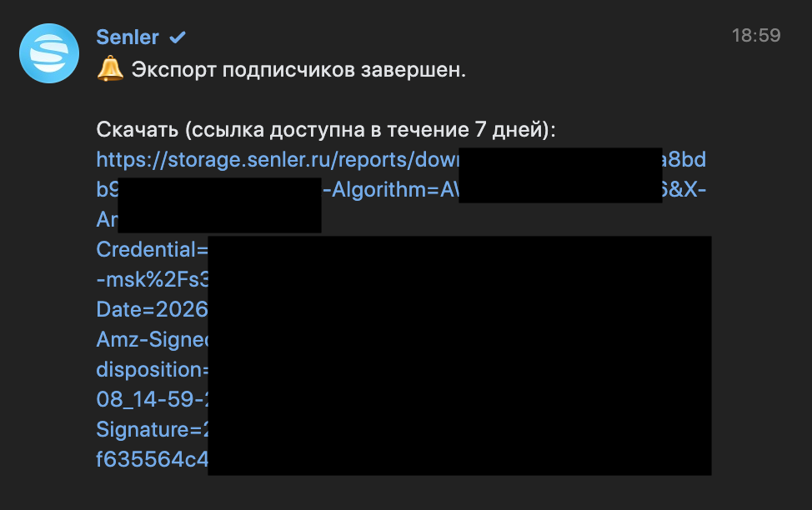Click the 18:59 message timestamp
The width and height of the screenshot is (812, 510).
[x=756, y=35]
